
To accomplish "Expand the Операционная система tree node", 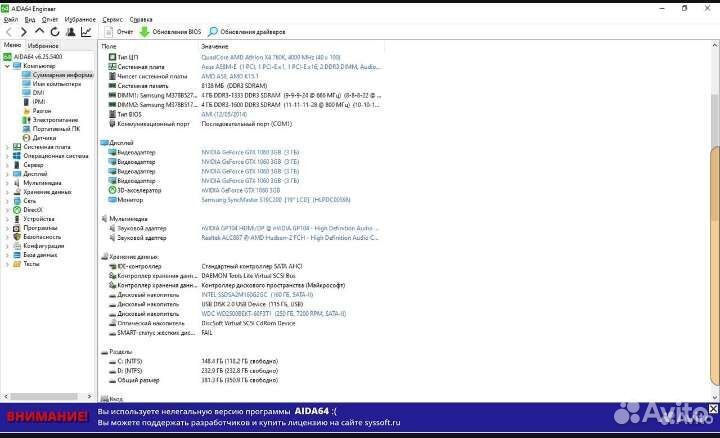I will (x=7, y=156).
